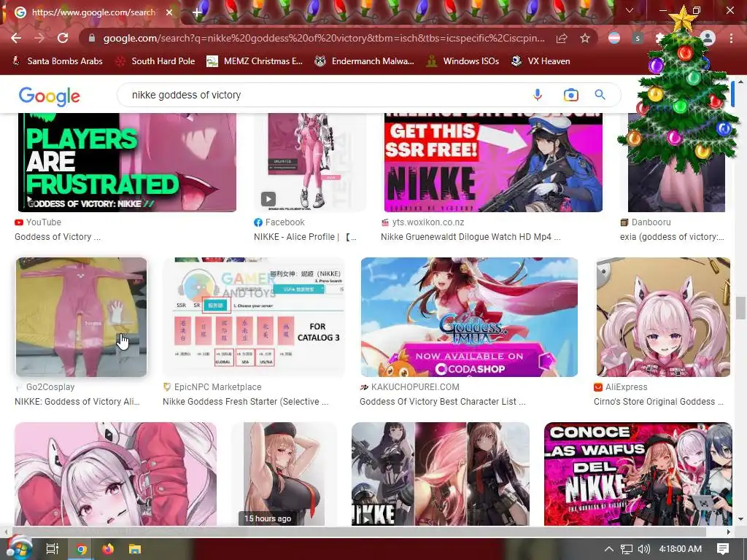The width and height of the screenshot is (747, 560).
Task: Open the Conoce Las Waifus del Nikke thumbnail
Action: click(638, 474)
